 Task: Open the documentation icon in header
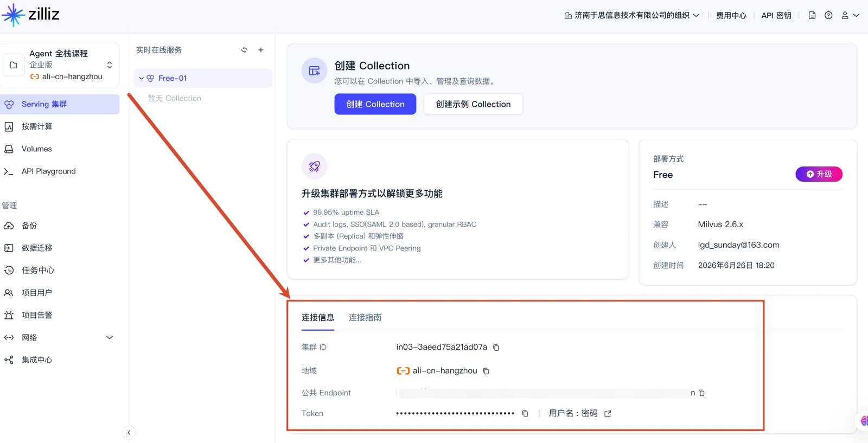pos(812,15)
